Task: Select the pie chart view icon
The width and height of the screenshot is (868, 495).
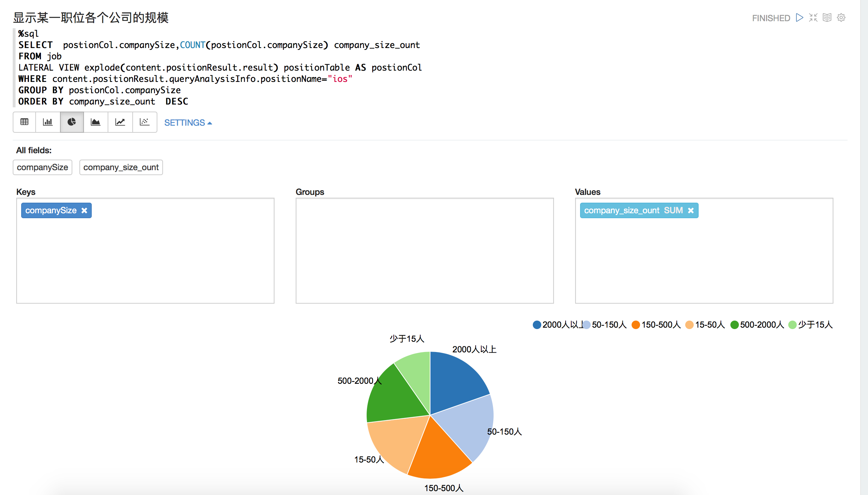Action: [x=72, y=122]
